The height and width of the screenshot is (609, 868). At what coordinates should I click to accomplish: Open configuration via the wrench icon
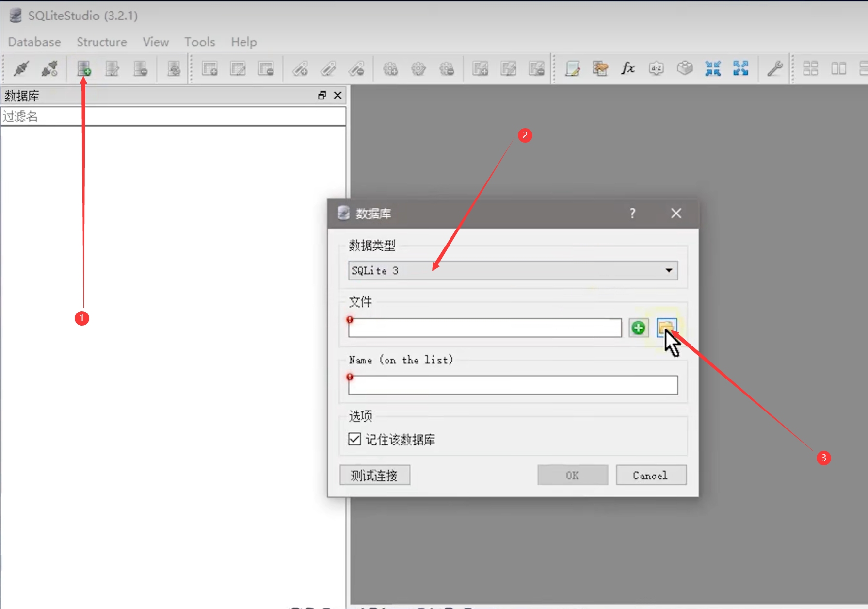[775, 68]
